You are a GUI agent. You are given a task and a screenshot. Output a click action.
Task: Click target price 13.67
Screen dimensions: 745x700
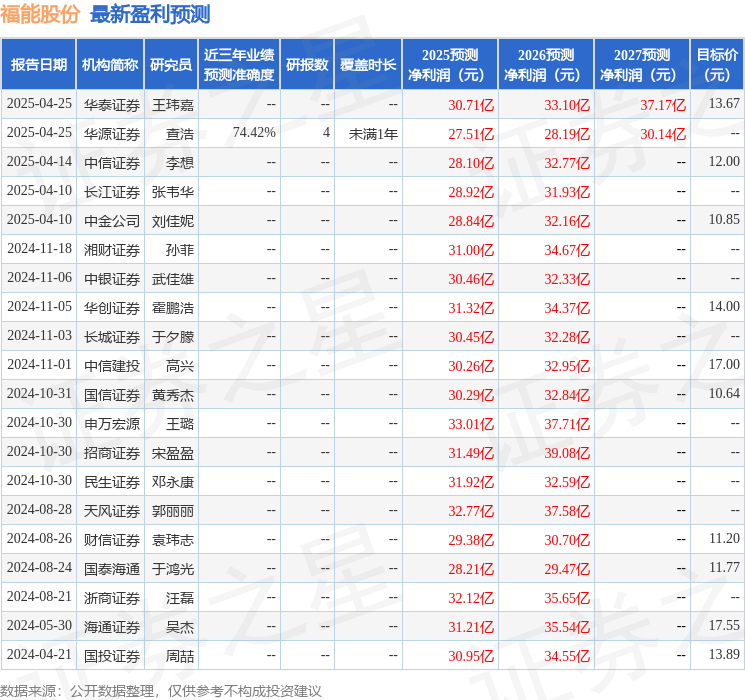(724, 103)
